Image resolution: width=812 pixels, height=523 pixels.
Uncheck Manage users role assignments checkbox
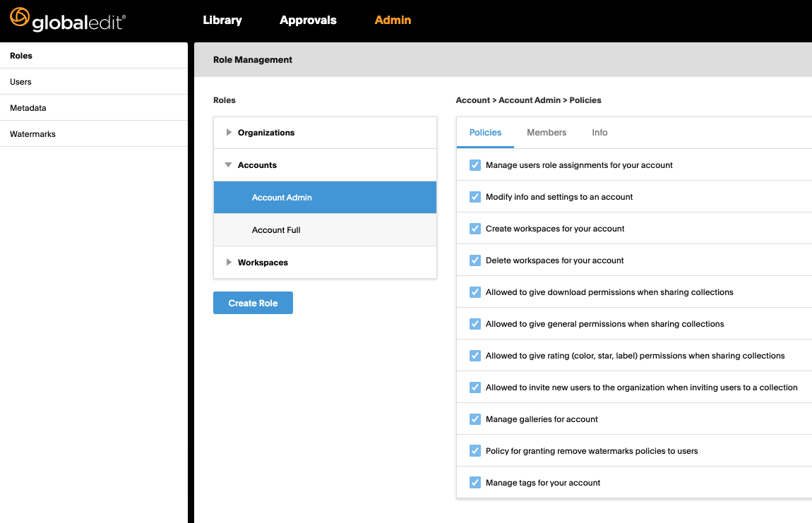(x=475, y=165)
